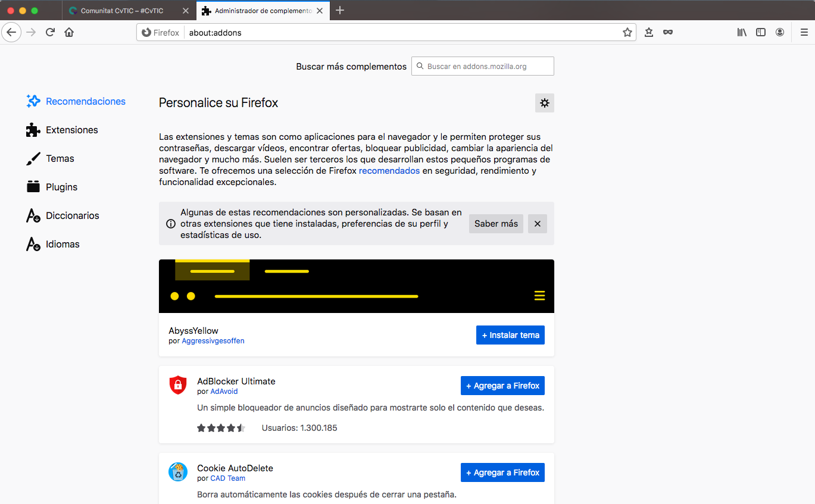Switch to the Comunitat CvTIC tab
Viewport: 815px width, 504px height.
pos(129,11)
